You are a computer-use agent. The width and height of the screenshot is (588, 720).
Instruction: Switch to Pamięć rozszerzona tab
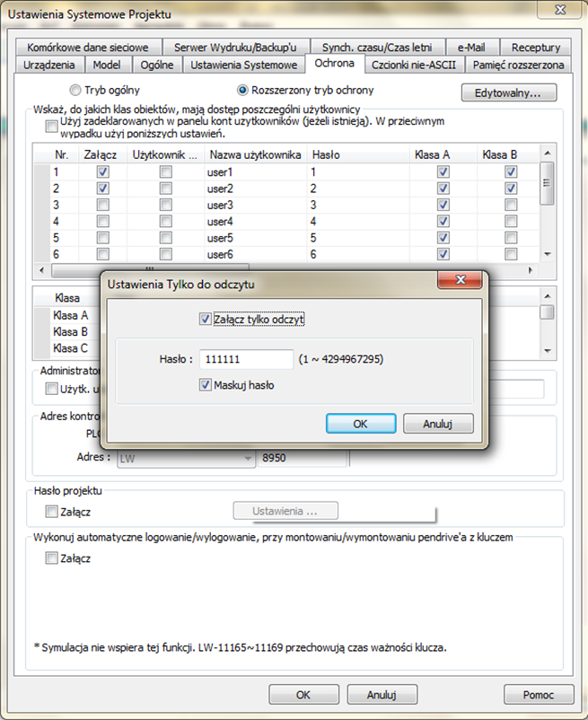[x=518, y=65]
